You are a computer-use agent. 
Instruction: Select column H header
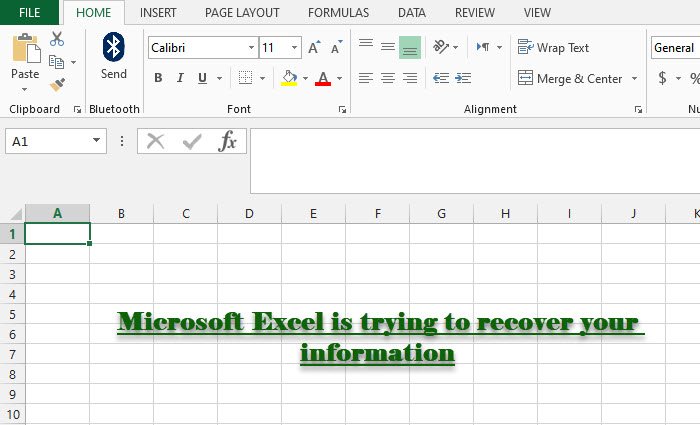point(505,214)
